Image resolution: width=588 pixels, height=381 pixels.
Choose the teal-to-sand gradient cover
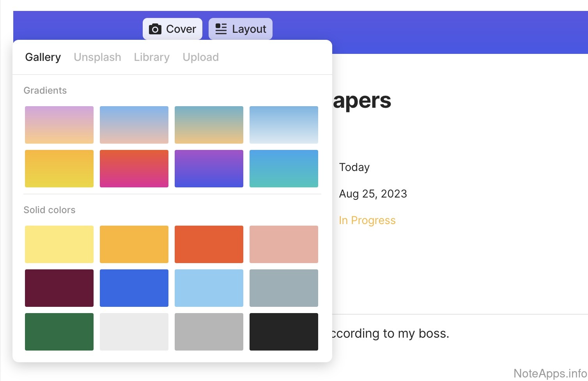(209, 125)
